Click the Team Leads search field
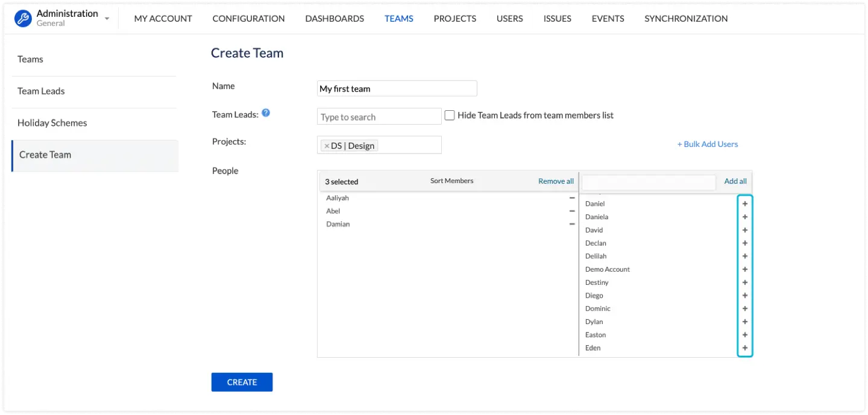The height and width of the screenshot is (415, 868). [x=379, y=116]
